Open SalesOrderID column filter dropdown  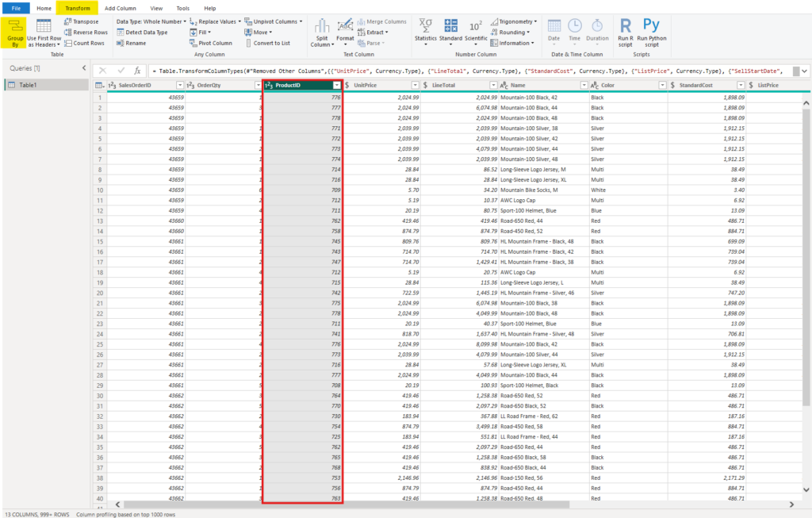[180, 85]
